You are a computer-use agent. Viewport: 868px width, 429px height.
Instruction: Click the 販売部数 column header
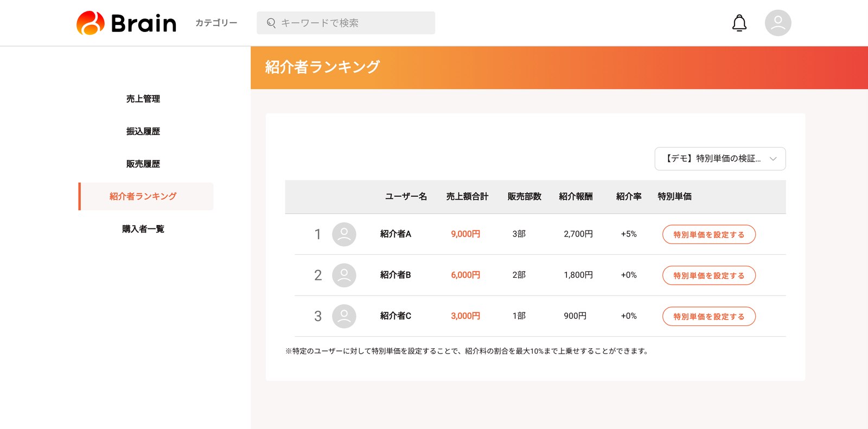(x=525, y=196)
